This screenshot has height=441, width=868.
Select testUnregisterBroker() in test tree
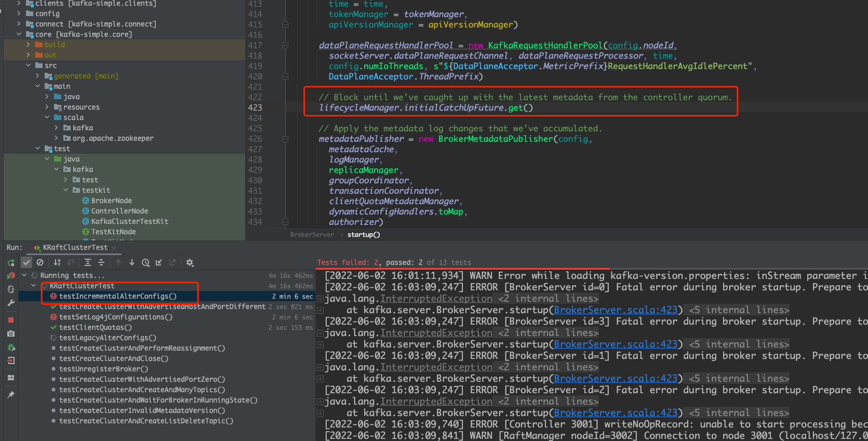coord(103,369)
